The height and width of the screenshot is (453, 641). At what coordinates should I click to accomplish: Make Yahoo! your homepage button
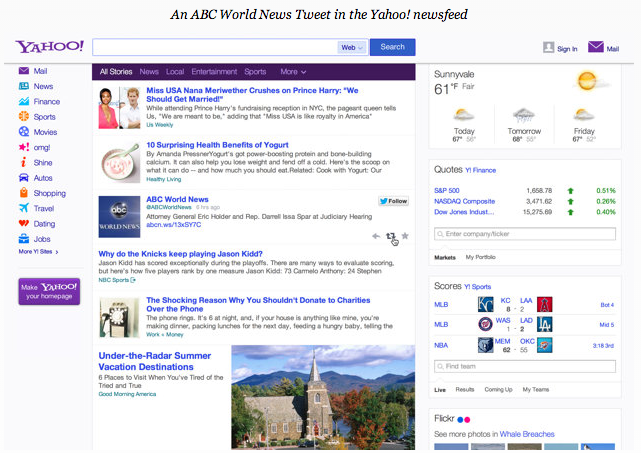tap(49, 291)
